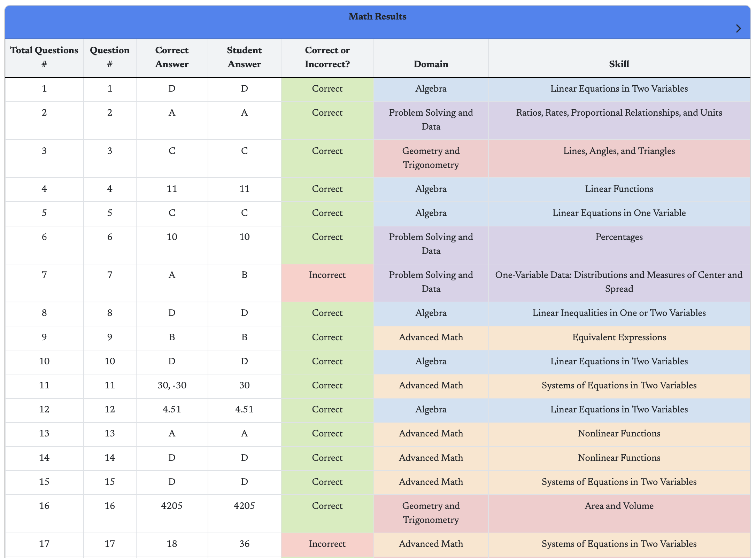
Task: Expand the Math Results chevron arrow
Action: (x=738, y=29)
